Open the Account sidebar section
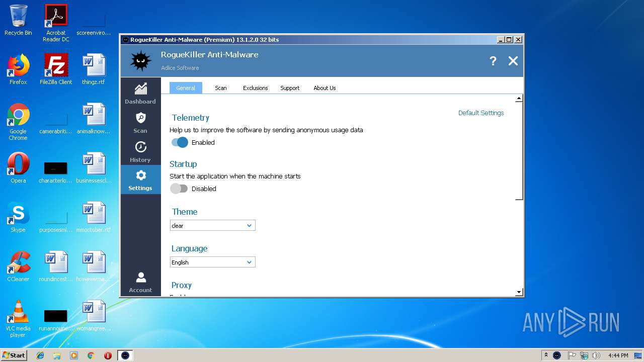Viewport: 644px width, 362px height. pyautogui.click(x=140, y=282)
